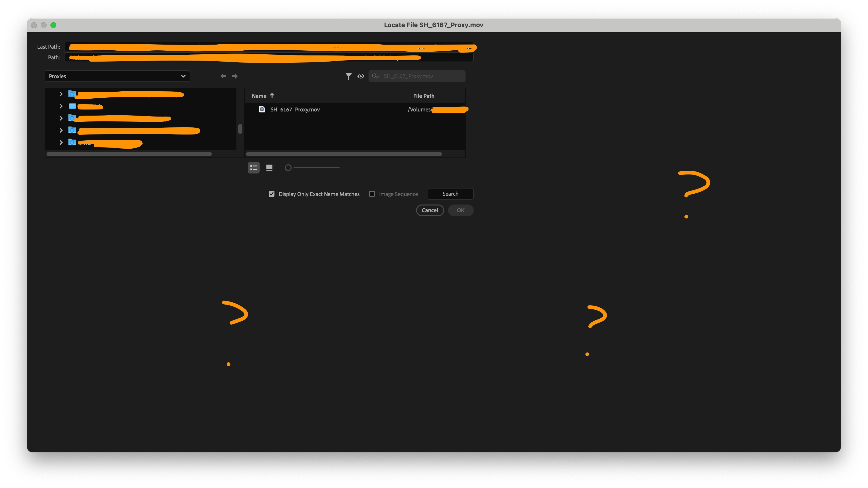Expand the first folder in tree
This screenshot has height=488, width=868.
click(61, 94)
